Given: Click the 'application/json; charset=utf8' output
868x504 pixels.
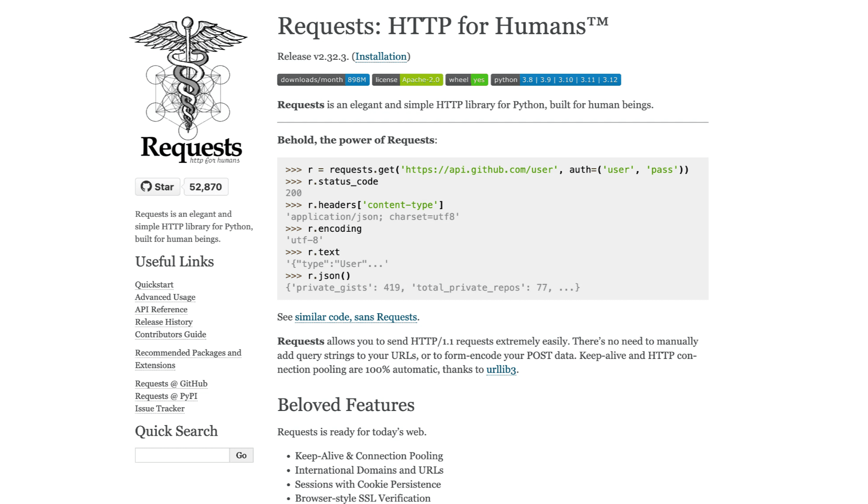Looking at the screenshot, I should click(372, 217).
